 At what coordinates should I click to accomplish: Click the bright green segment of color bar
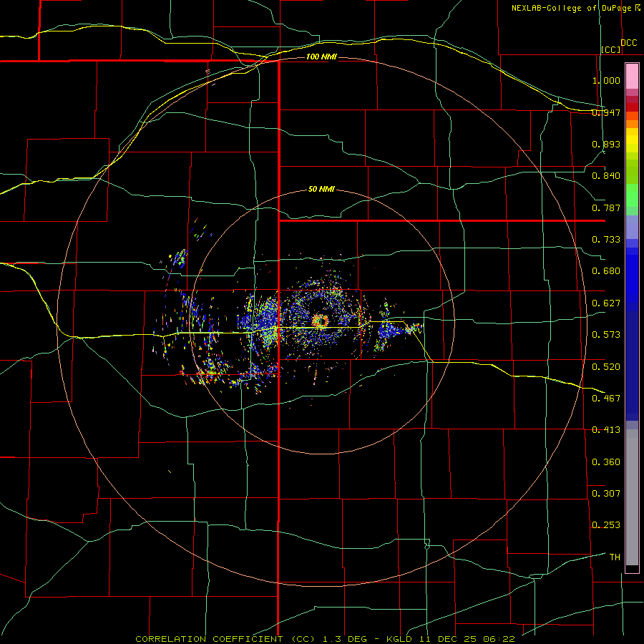click(x=632, y=195)
